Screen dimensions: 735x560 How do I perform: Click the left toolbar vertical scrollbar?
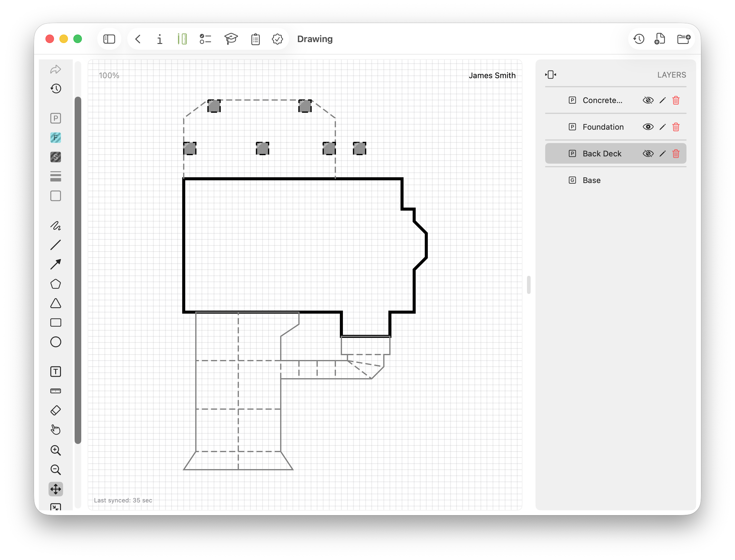click(x=78, y=270)
